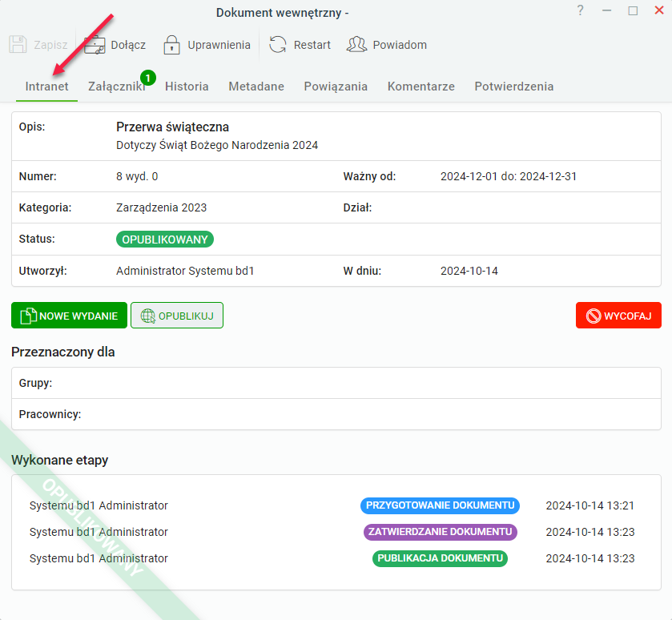Click the number value 8 wyd. 0
Screen dimensions: 672x620
click(x=137, y=176)
